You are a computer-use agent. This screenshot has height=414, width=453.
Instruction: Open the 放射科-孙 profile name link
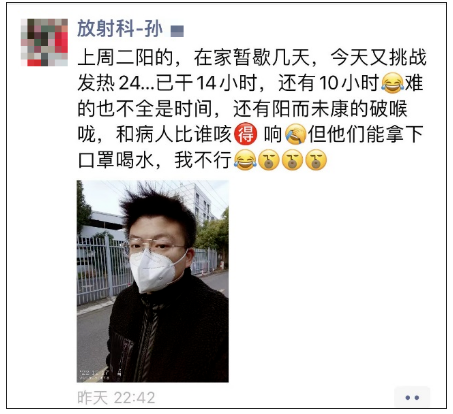(x=120, y=29)
